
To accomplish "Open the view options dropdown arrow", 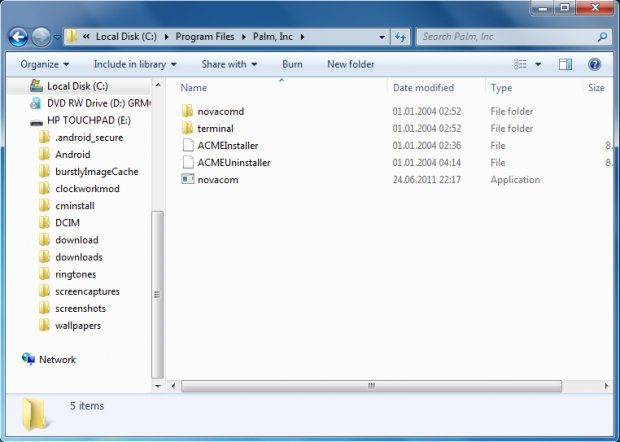I will [x=538, y=64].
